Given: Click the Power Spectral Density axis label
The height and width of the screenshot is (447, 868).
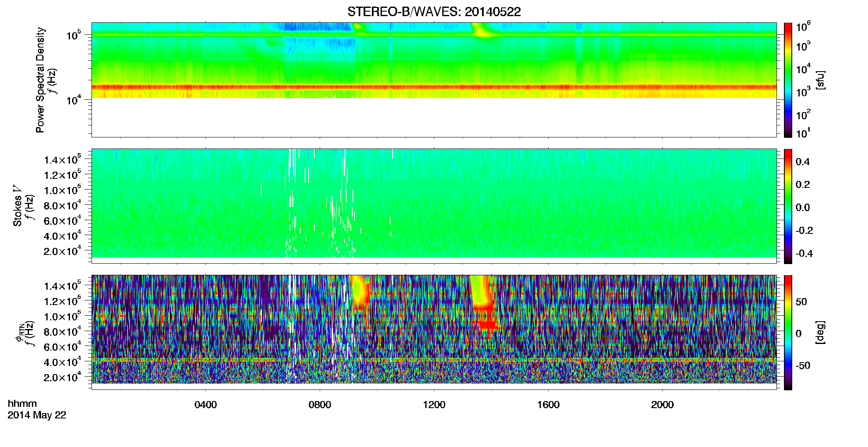Looking at the screenshot, I should (x=40, y=80).
